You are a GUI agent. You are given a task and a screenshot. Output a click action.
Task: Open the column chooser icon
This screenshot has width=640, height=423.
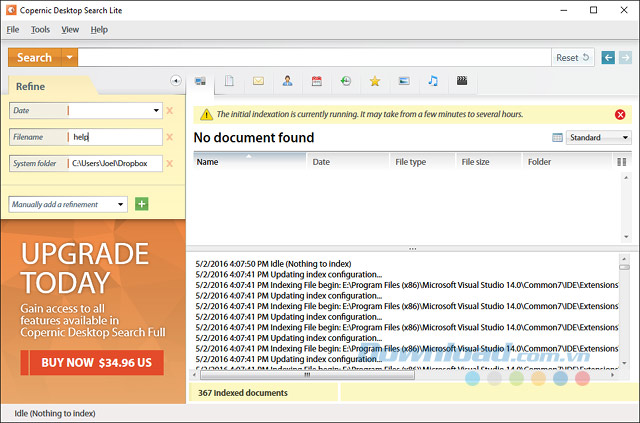pyautogui.click(x=622, y=162)
